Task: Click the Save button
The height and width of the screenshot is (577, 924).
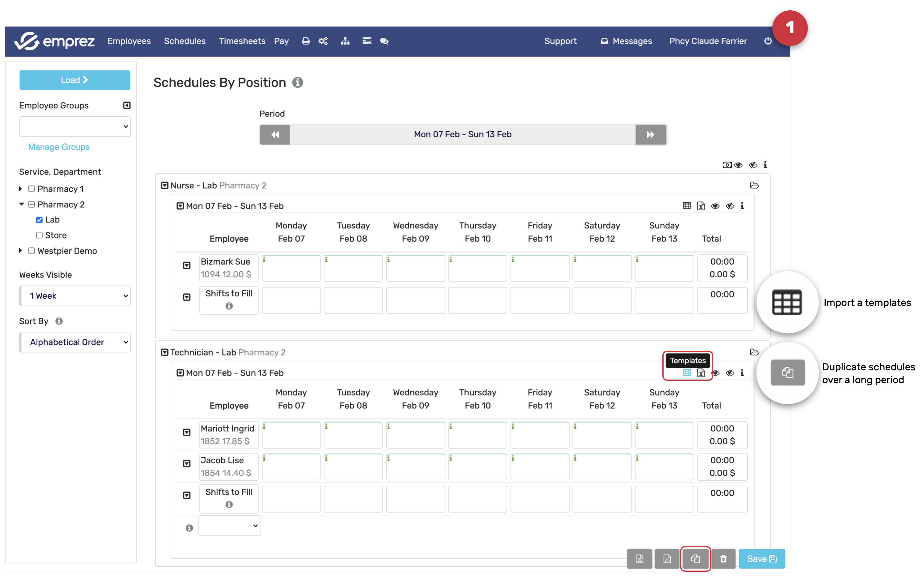Action: pyautogui.click(x=762, y=559)
